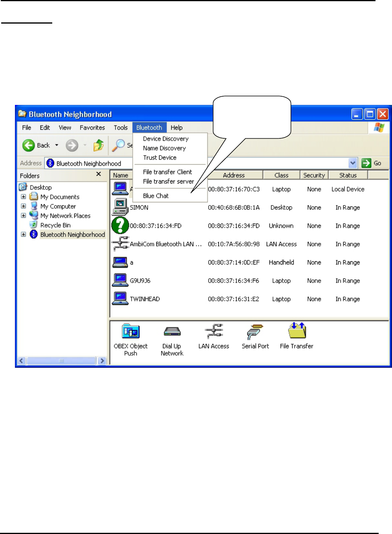Select the G9U9J6 laptop icon
Screen dimensions: 392x534
coord(120,280)
